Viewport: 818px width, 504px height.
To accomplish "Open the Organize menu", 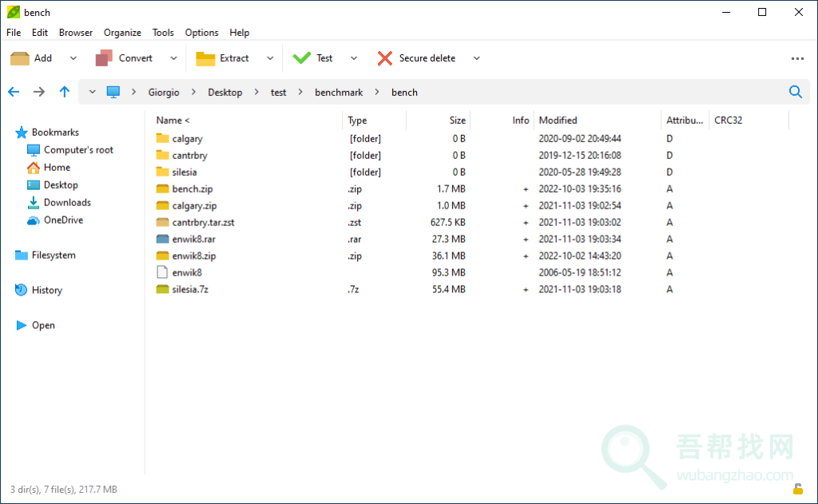I will point(122,33).
